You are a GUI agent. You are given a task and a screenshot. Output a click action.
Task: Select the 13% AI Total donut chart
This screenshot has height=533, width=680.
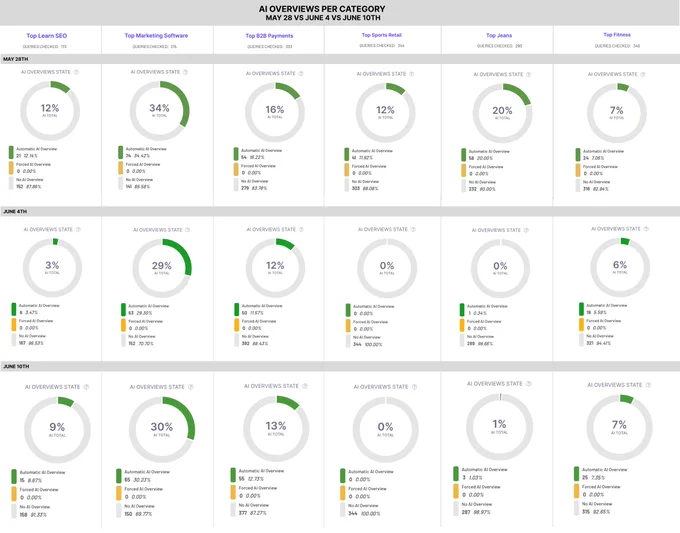276,428
